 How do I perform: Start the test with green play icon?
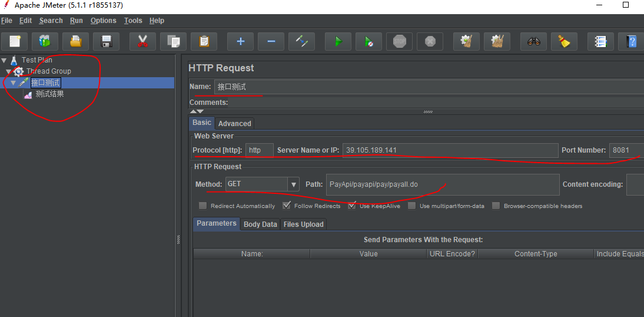click(x=338, y=41)
